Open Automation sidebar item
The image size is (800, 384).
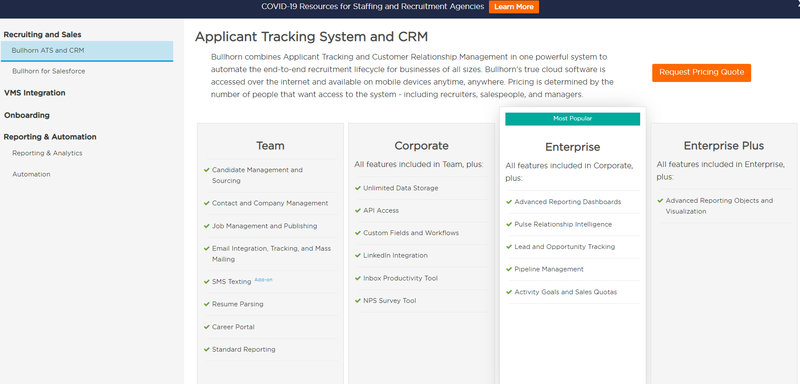pos(31,174)
